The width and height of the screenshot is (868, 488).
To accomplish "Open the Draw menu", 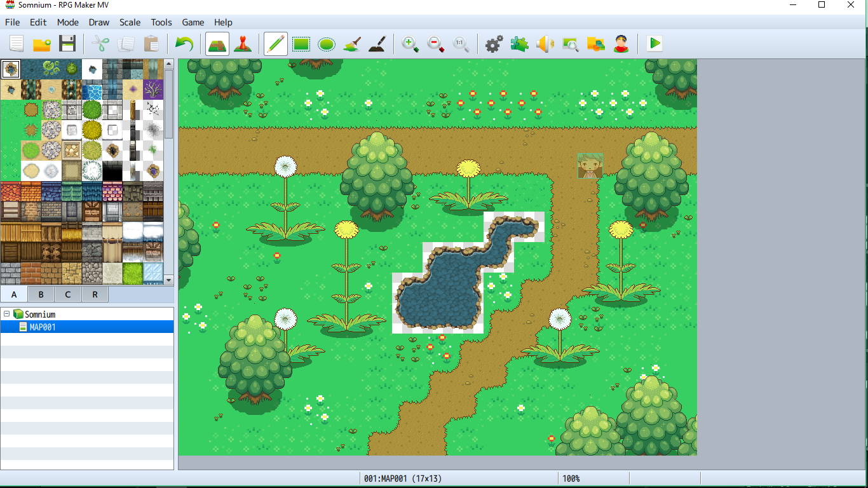I will [99, 22].
